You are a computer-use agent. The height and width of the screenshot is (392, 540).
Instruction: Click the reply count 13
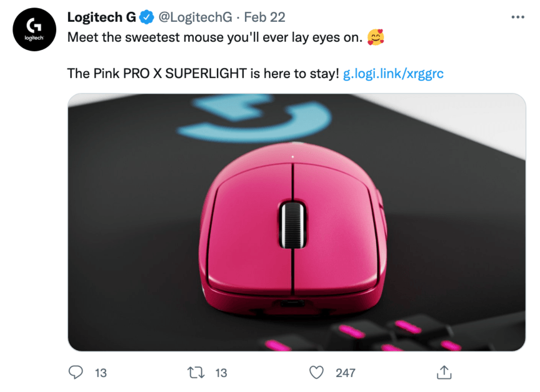pos(101,373)
